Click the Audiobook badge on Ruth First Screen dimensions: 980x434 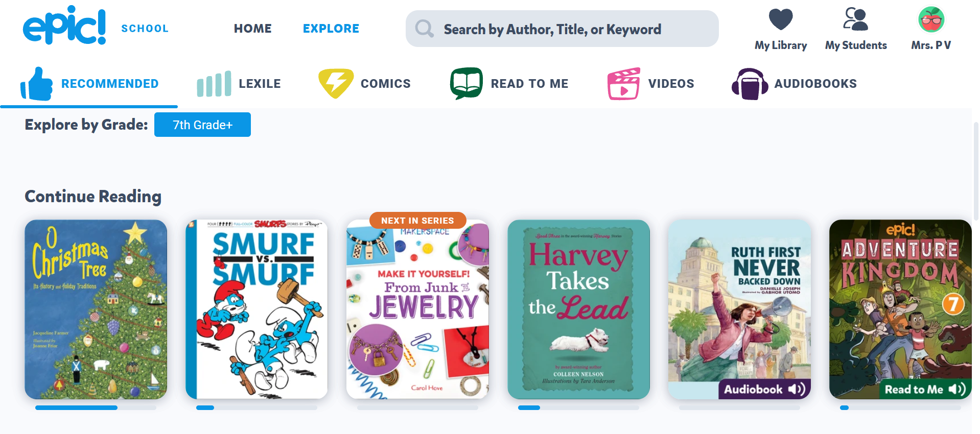(x=764, y=390)
